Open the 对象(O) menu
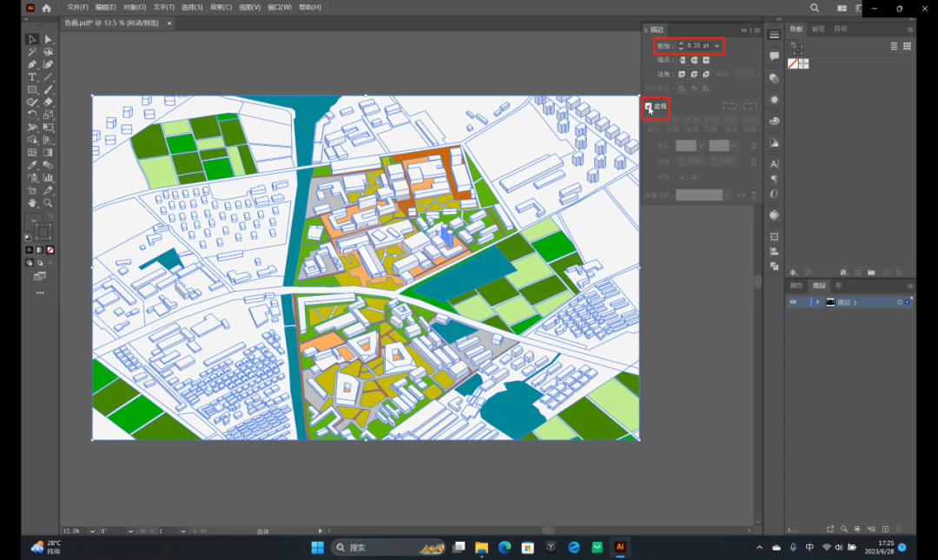This screenshot has width=938, height=560. tap(135, 7)
